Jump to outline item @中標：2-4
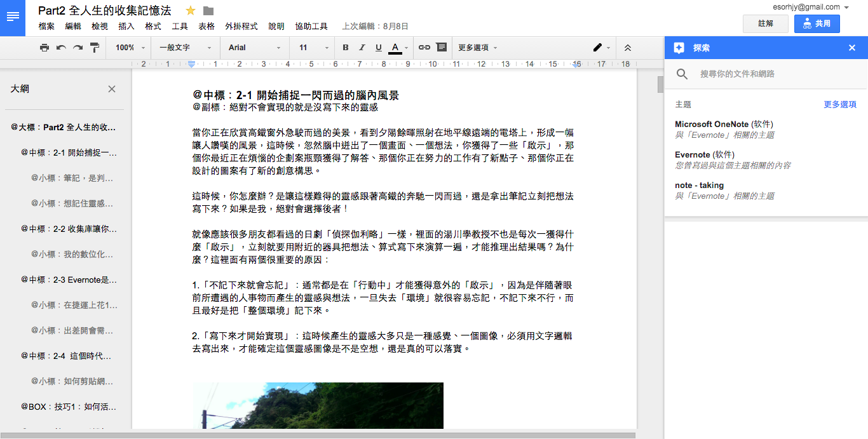 coord(66,356)
